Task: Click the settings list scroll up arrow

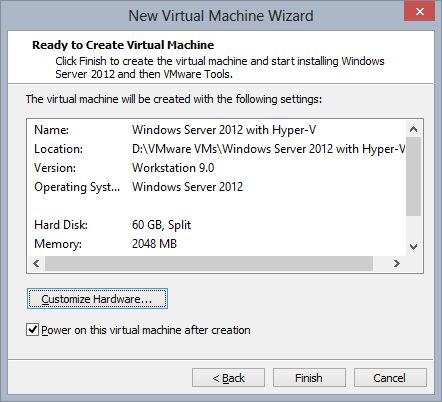Action: (x=414, y=129)
